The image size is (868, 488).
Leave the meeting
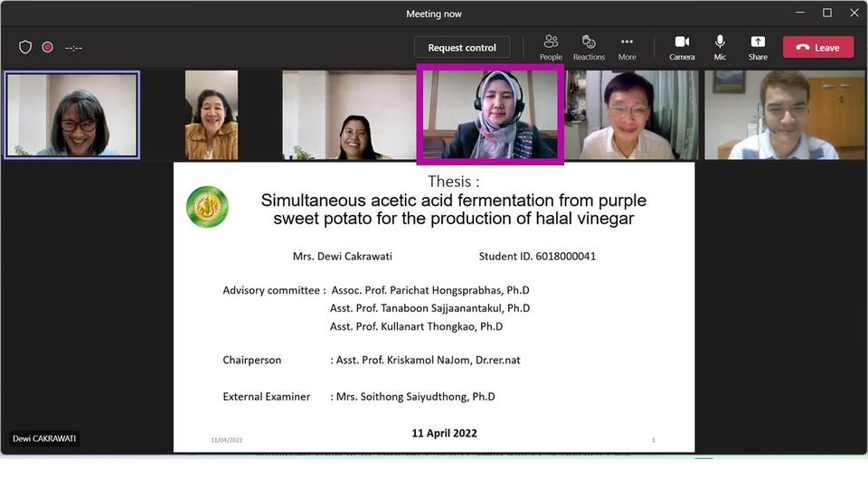818,48
